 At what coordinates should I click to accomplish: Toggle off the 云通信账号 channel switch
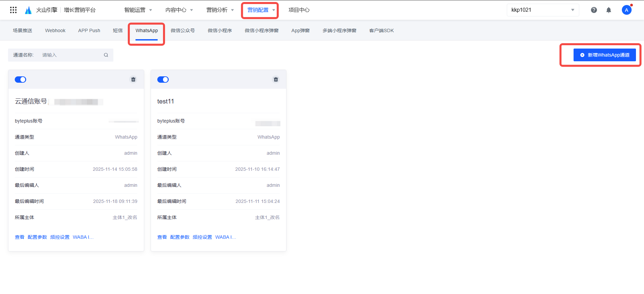[20, 79]
